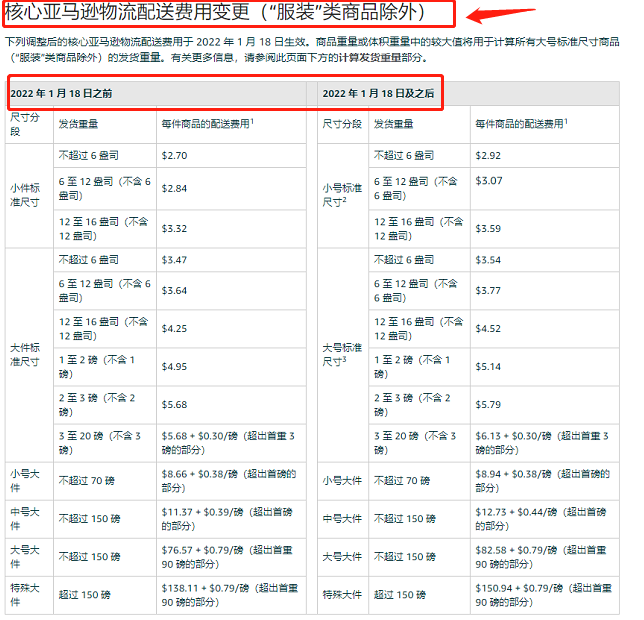Click the fee cell showing only $5.68

(x=231, y=405)
